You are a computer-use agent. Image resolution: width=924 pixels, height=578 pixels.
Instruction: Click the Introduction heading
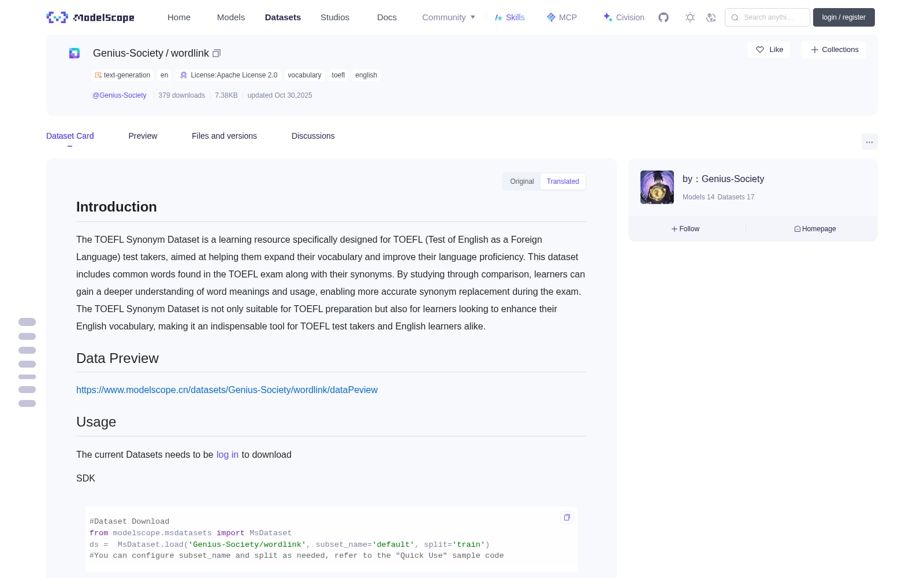click(117, 207)
